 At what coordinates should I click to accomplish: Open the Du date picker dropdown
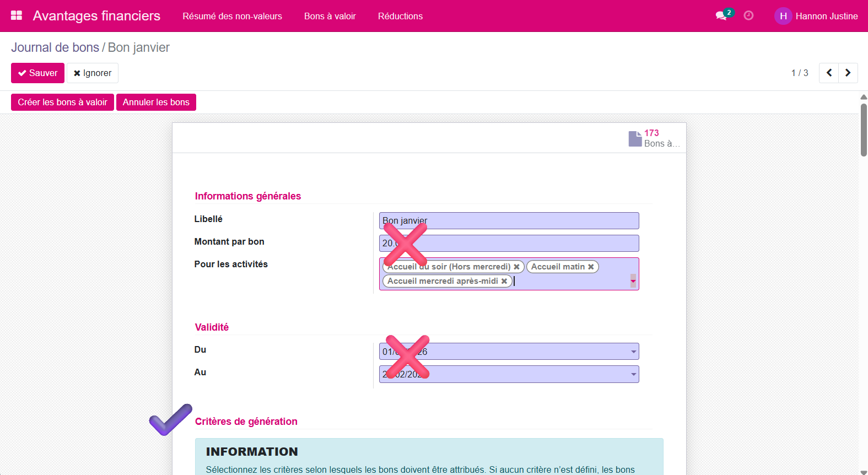(x=633, y=352)
